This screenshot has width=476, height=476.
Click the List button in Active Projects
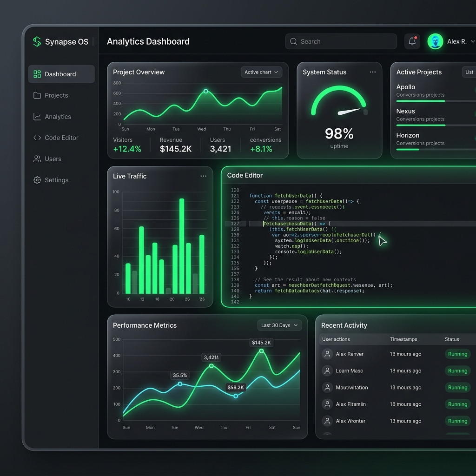469,72
